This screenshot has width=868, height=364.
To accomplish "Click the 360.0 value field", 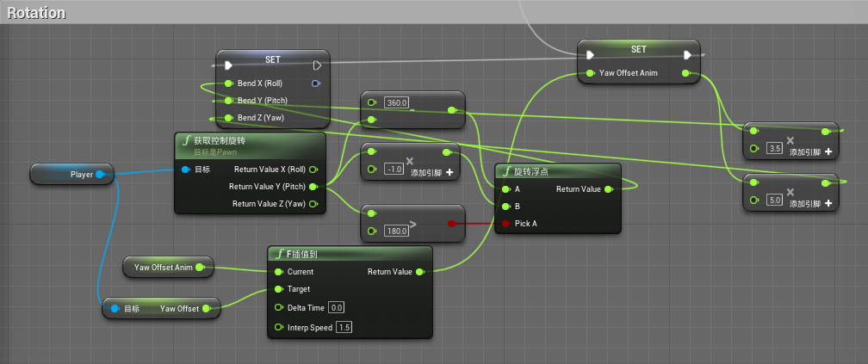I will tap(396, 103).
